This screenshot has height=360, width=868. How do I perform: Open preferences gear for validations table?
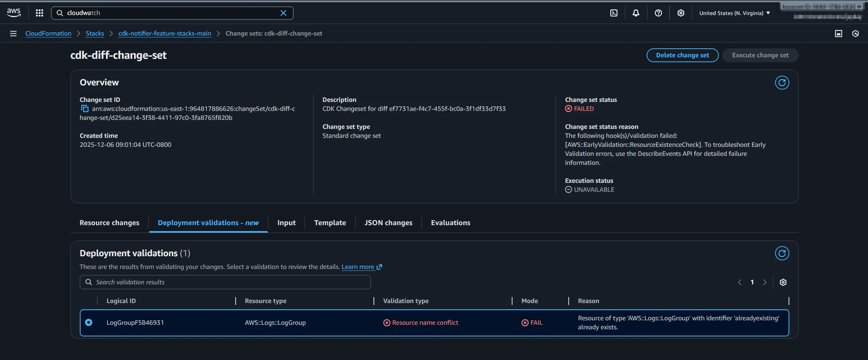coord(783,282)
